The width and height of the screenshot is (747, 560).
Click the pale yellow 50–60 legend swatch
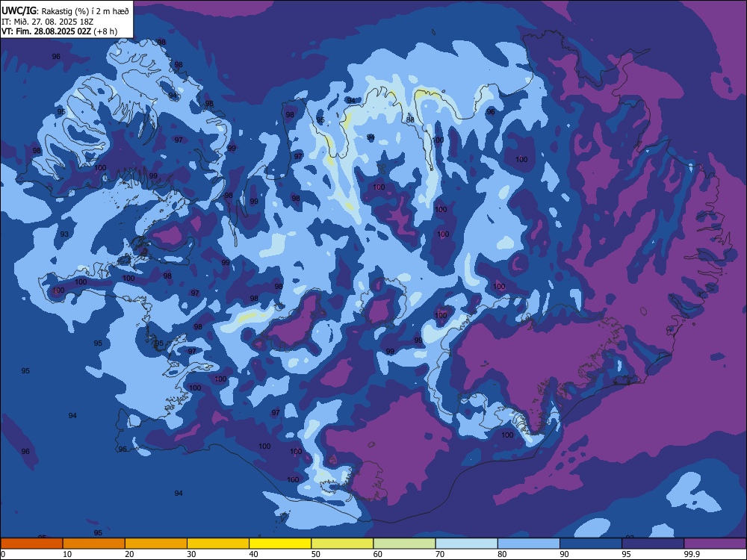pos(343,544)
